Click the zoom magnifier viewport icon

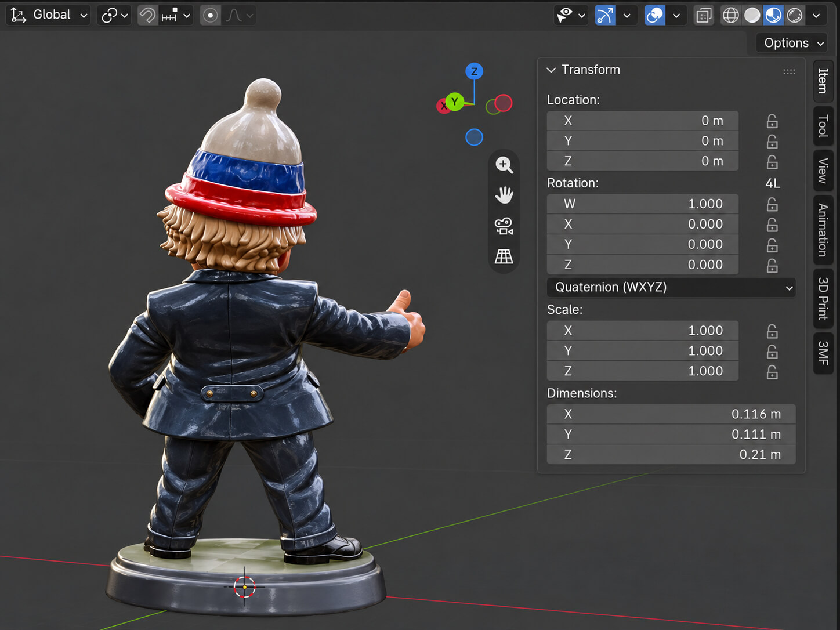click(x=504, y=165)
